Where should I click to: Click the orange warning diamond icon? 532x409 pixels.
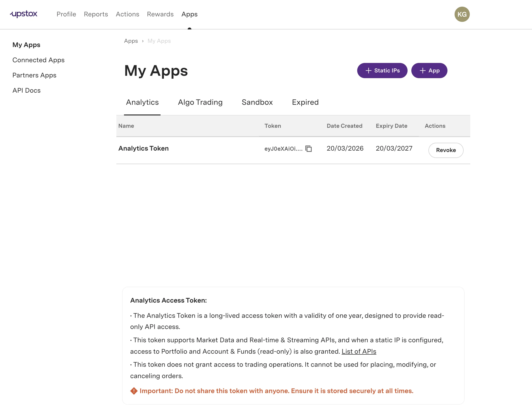point(134,391)
